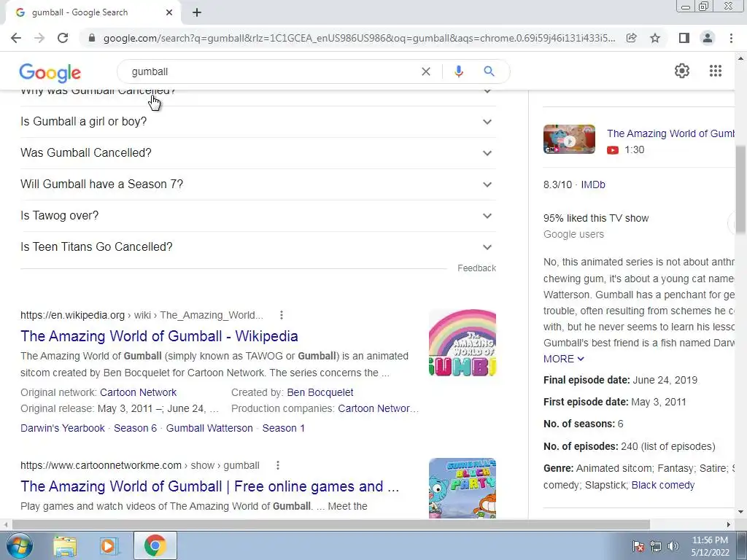Open the production companies Cartoon Network link
Image resolution: width=747 pixels, height=560 pixels.
point(379,408)
